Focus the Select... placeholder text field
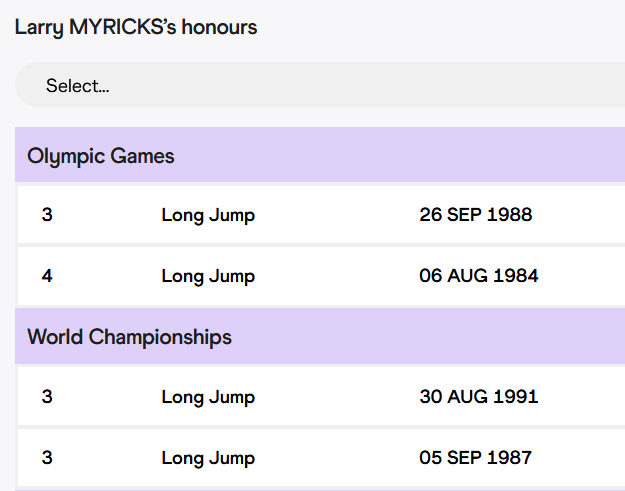 [77, 86]
